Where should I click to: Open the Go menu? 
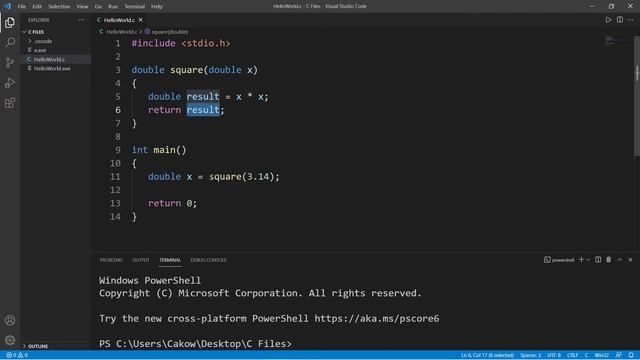point(98,7)
